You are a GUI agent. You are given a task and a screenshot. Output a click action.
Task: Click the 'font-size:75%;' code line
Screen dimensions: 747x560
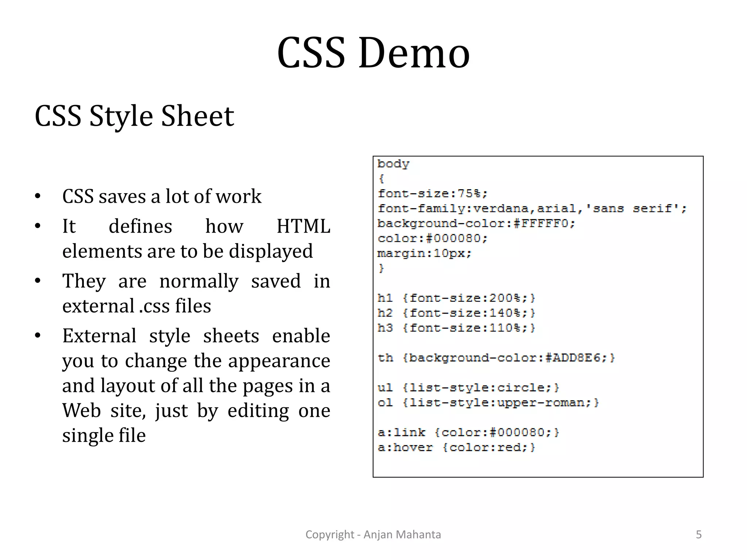click(x=433, y=194)
